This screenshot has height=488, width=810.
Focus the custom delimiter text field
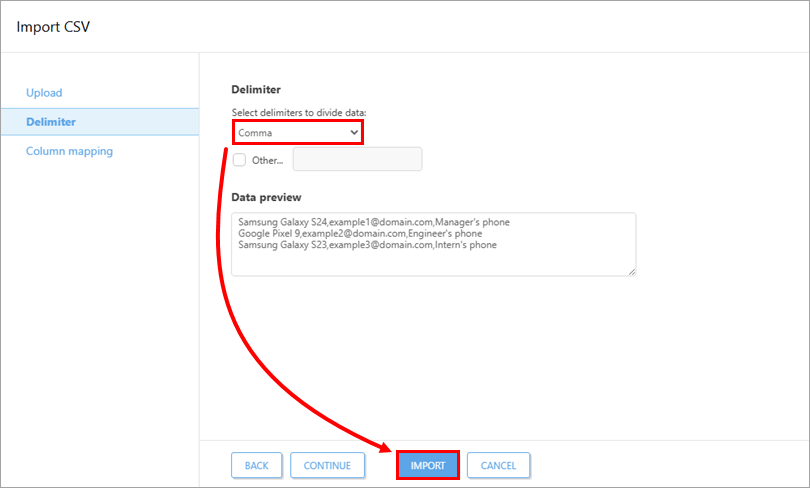[x=357, y=159]
